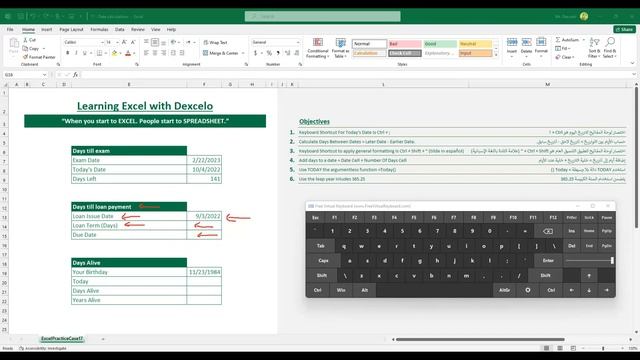Switch to Page Layout tab
Screen dimensions: 640x360
pyautogui.click(x=71, y=29)
